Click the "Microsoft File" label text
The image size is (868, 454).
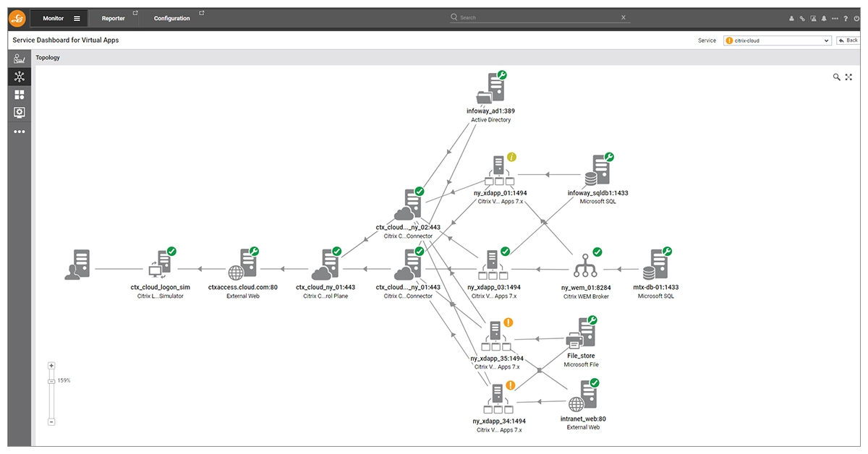[582, 365]
